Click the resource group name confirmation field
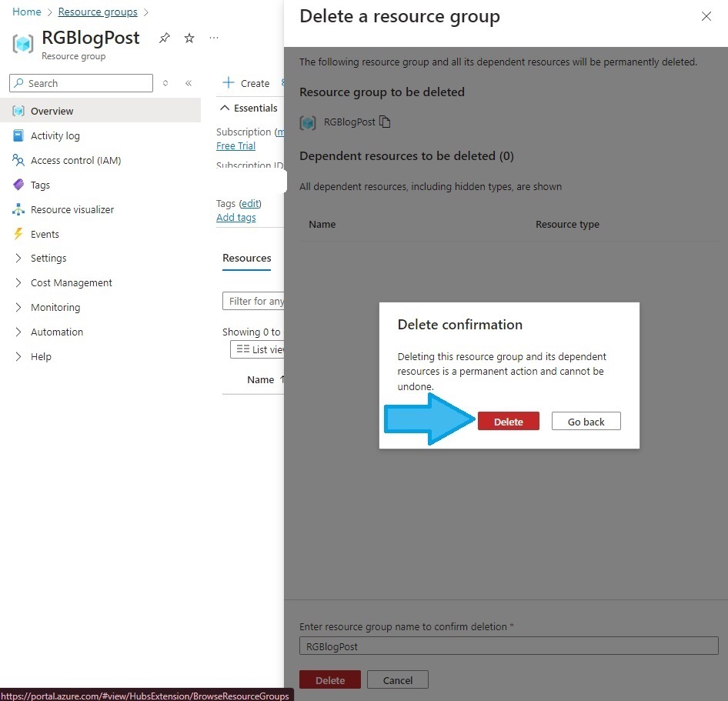This screenshot has height=701, width=728. (x=509, y=646)
